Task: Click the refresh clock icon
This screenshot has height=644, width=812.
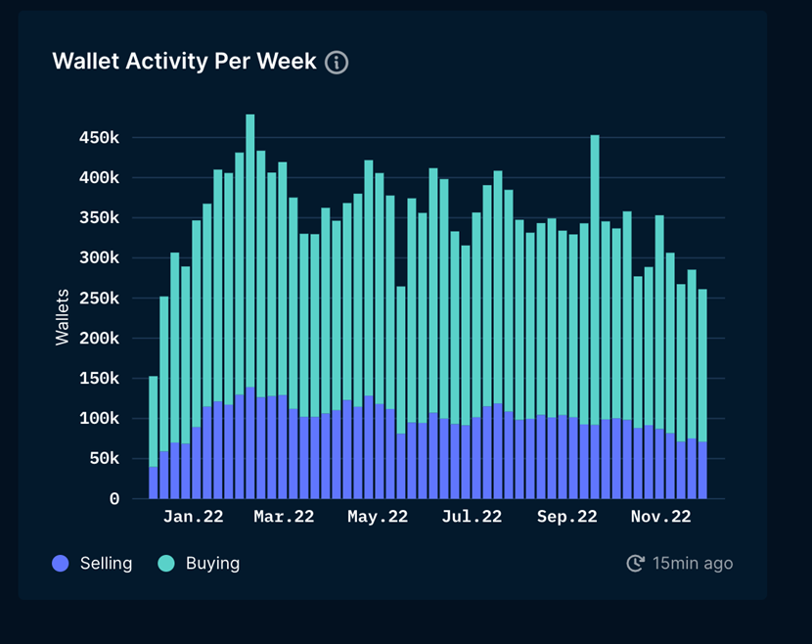Action: click(x=635, y=563)
